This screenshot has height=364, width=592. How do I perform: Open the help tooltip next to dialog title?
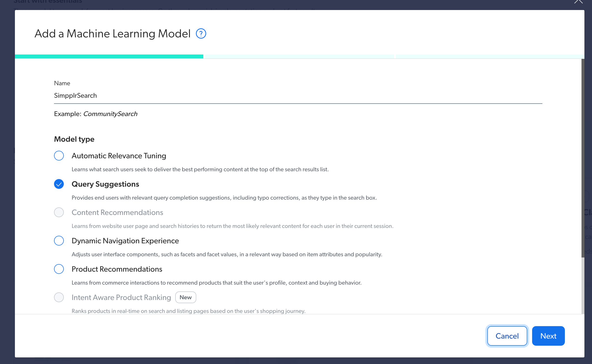pyautogui.click(x=201, y=33)
